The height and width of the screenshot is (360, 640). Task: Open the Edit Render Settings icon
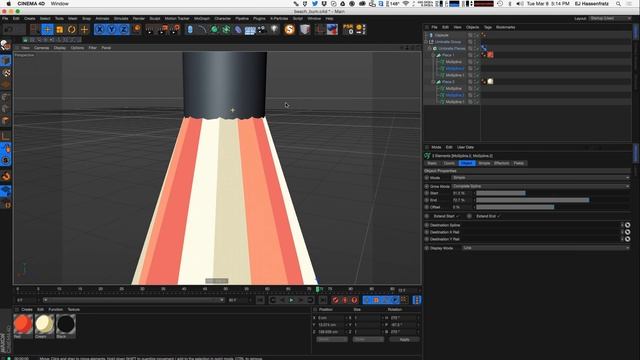click(176, 29)
